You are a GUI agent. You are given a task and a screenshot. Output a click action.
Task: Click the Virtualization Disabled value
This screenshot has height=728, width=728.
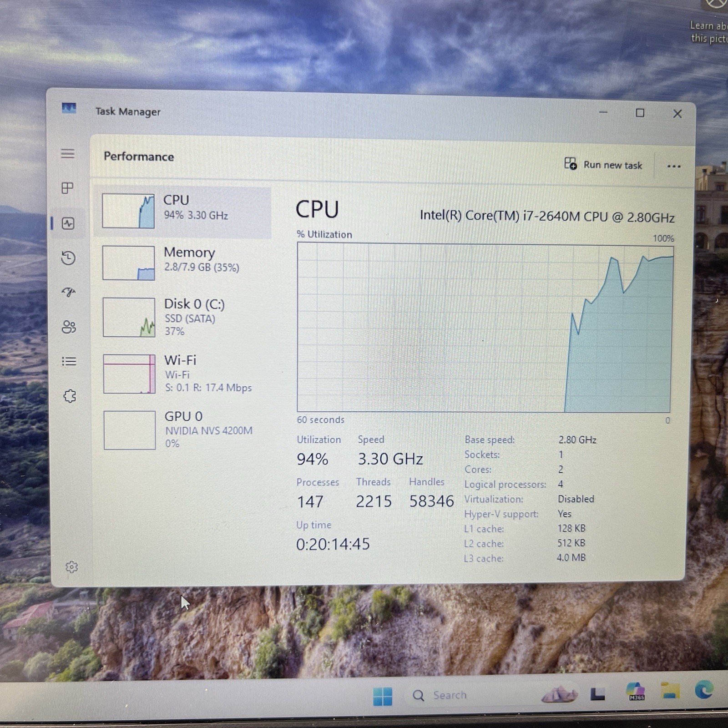click(x=576, y=499)
